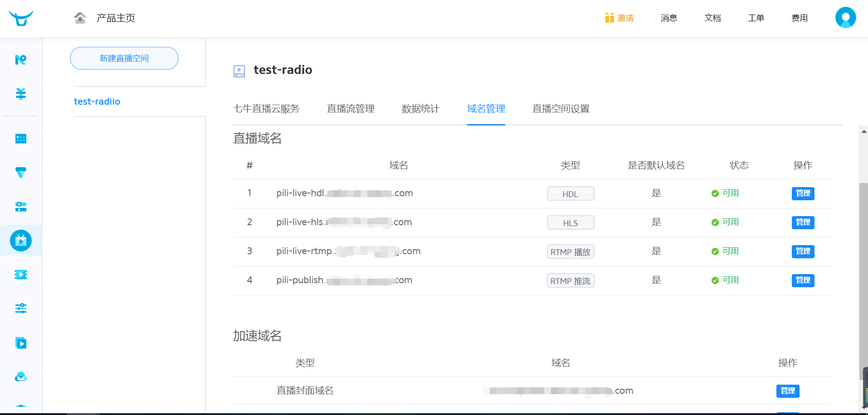Click the video icon beside test-radio title
Image resolution: width=868 pixels, height=415 pixels.
pos(239,71)
